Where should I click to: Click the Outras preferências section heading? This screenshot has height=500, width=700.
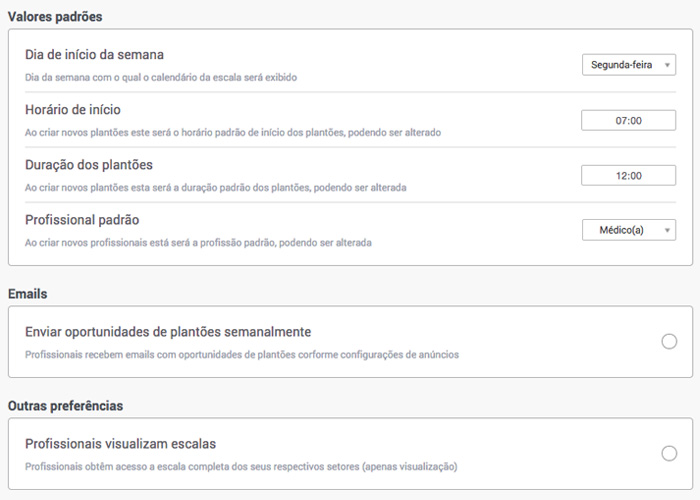(x=67, y=406)
